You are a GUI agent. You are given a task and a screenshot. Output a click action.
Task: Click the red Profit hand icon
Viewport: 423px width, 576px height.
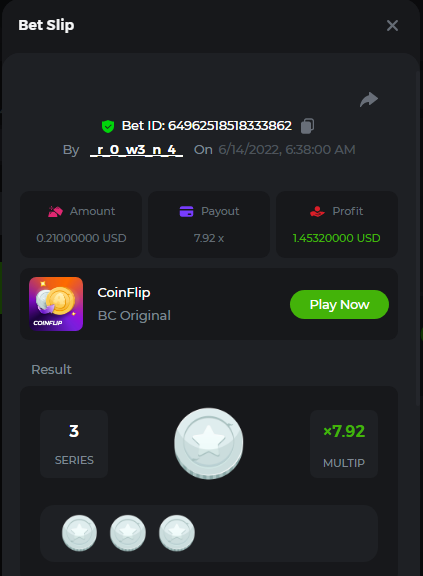317,211
